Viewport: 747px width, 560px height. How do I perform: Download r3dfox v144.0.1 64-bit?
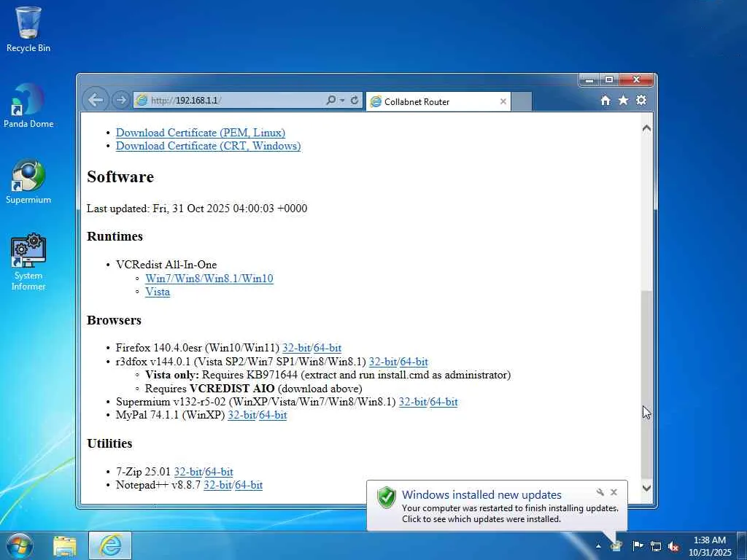414,362
